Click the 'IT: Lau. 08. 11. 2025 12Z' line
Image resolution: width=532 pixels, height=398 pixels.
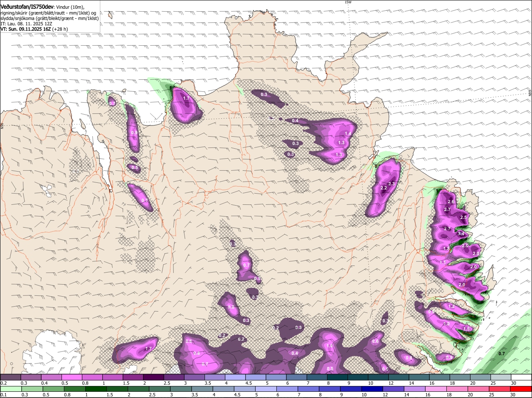26,24
